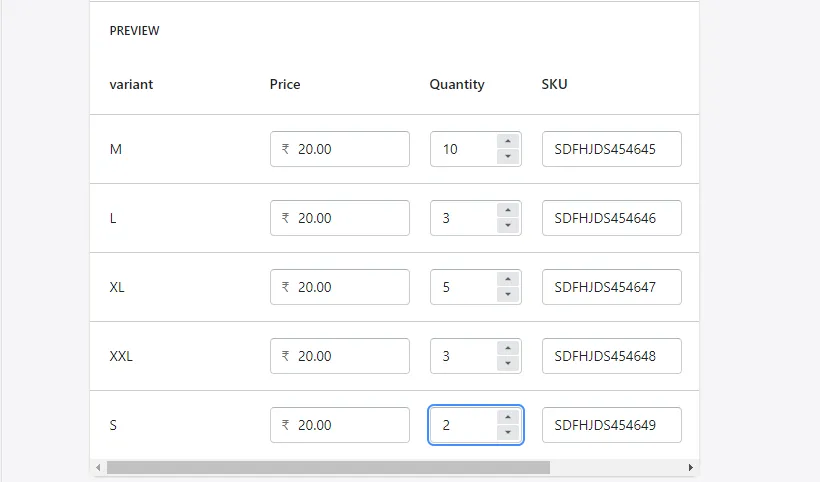Focus SKU input SDFHJDS454649
Viewport: 820px width, 482px height.
(611, 425)
